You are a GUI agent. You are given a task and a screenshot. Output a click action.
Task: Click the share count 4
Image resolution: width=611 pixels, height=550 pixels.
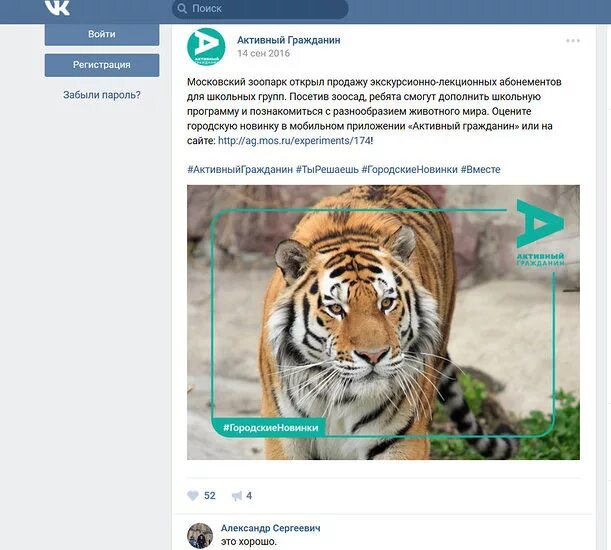pos(249,495)
